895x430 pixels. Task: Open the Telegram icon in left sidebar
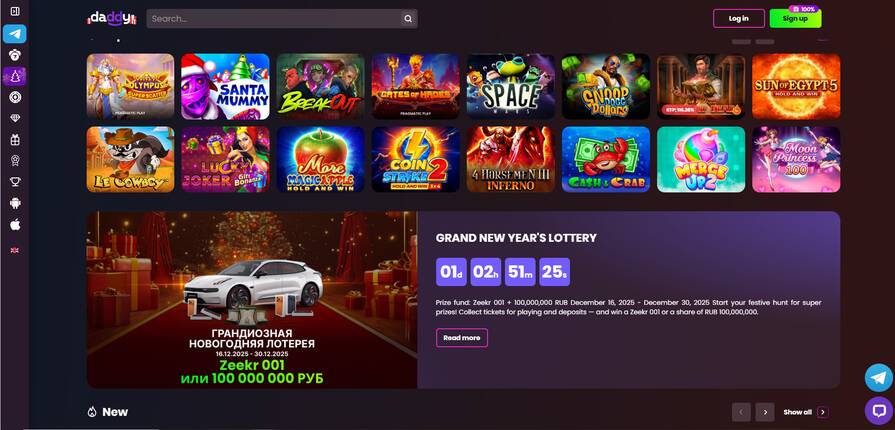[x=15, y=34]
